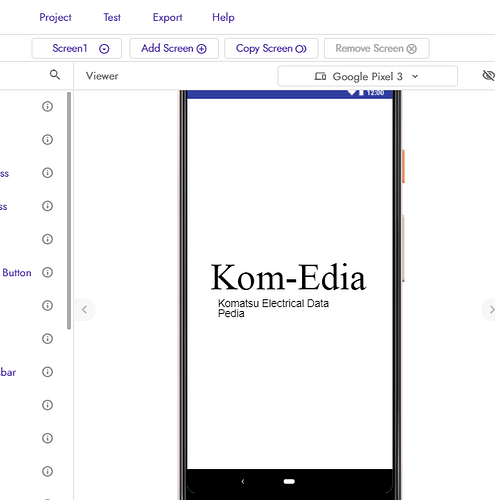Screen dimensions: 495x500
Task: Click the Remove Screen x icon
Action: coord(412,49)
